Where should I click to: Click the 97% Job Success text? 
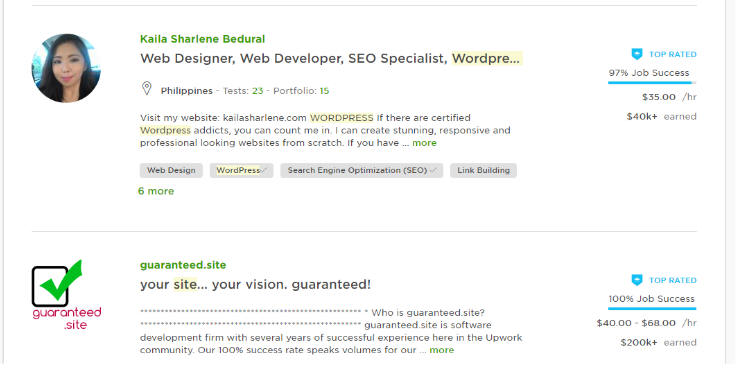pos(649,73)
